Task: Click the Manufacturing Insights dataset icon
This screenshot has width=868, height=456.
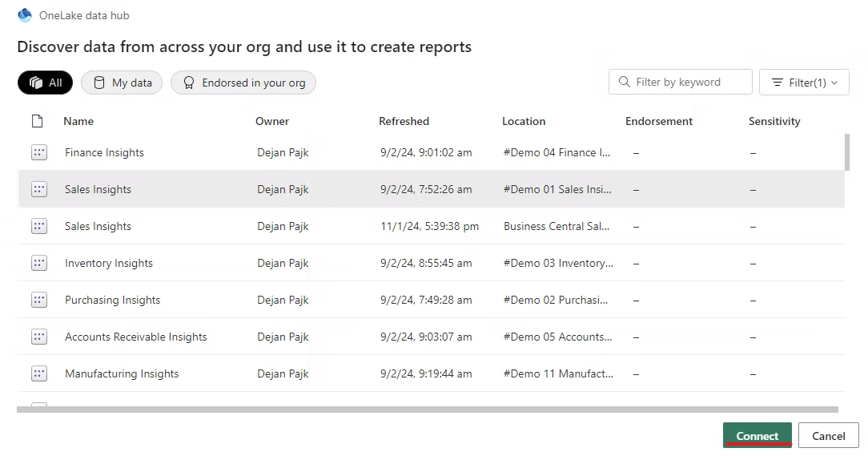Action: click(39, 373)
